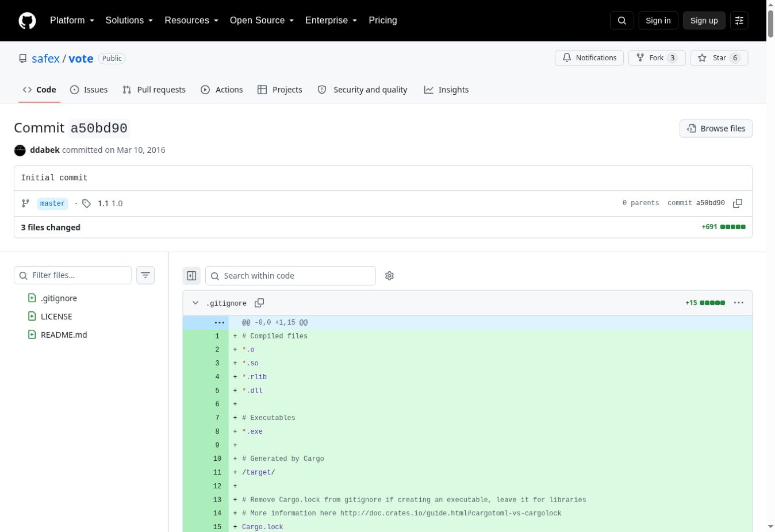Open ddabek's profile link
Screen dimensions: 775x532
[45, 150]
